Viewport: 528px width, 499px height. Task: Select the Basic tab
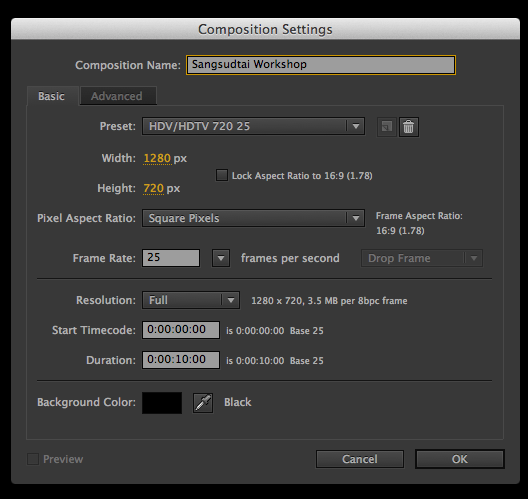(52, 96)
